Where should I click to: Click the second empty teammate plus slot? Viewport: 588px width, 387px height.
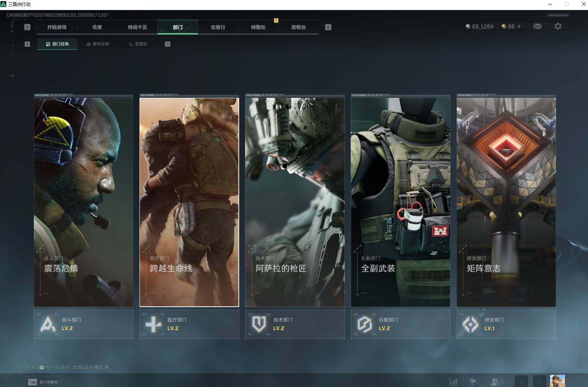[539, 381]
